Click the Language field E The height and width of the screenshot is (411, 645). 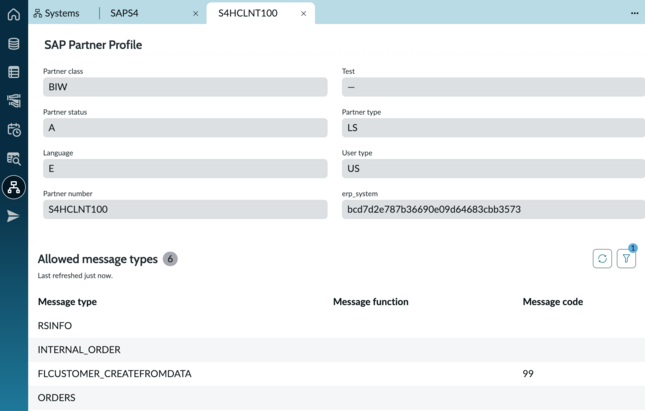(185, 168)
